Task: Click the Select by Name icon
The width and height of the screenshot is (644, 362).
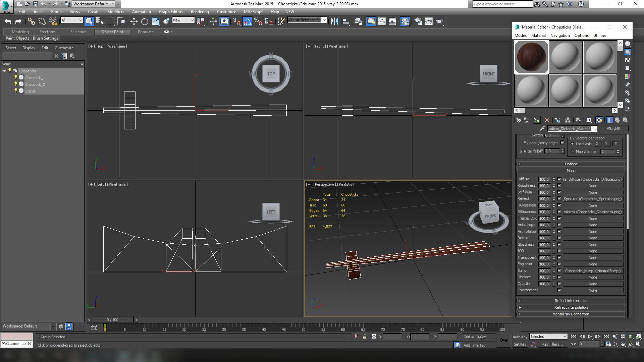Action: (x=100, y=21)
